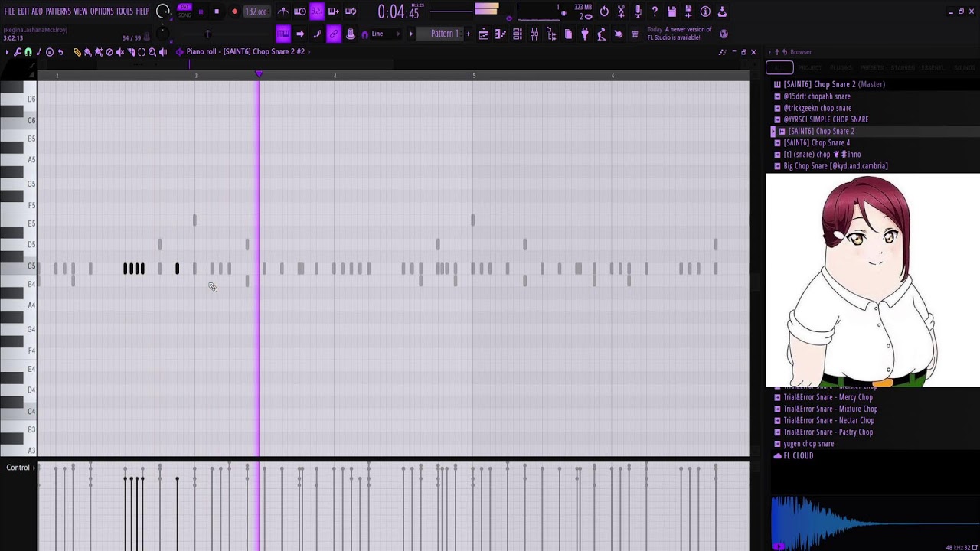The image size is (980, 551).
Task: Select the ALL browser tab
Action: click(779, 67)
